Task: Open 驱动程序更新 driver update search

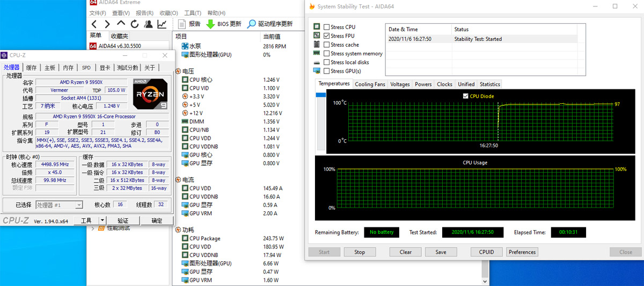Action: pyautogui.click(x=269, y=24)
